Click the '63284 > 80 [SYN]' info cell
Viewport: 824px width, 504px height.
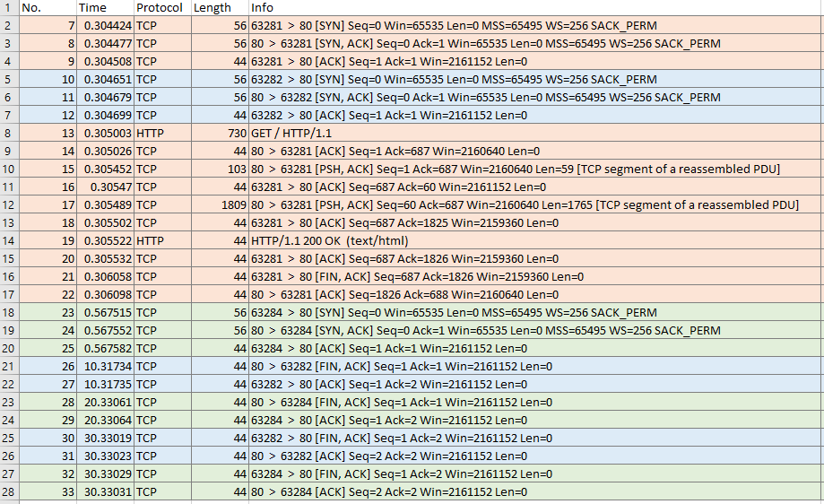tap(536, 313)
